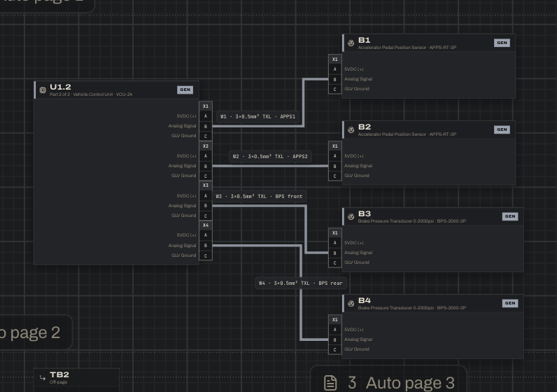Screen dimensions: 557x392
Task: Click pin B of U1.2 connector X3
Action: [206, 206]
